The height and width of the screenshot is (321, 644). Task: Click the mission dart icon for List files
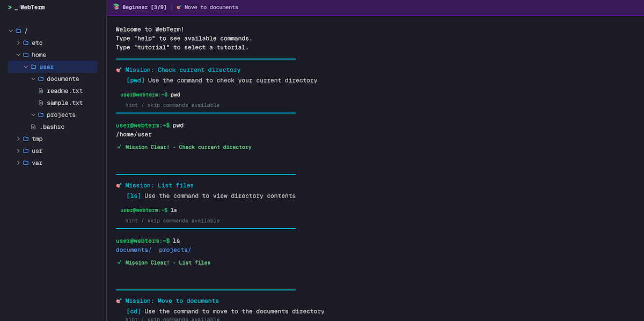119,185
